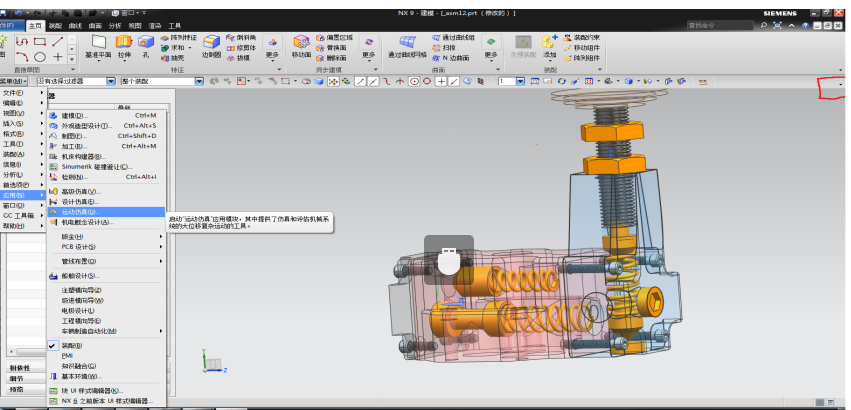Click 扫掠 sweep command
The height and width of the screenshot is (410, 851).
(444, 48)
